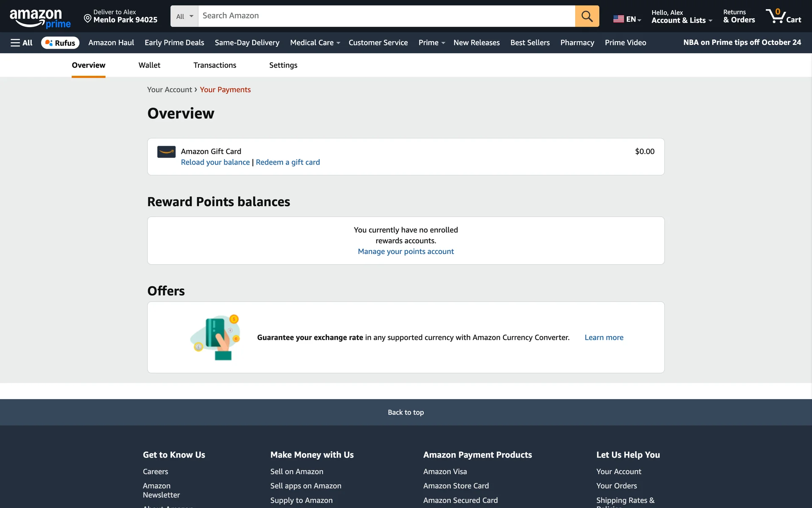Focus the Search Amazon input field

point(386,16)
